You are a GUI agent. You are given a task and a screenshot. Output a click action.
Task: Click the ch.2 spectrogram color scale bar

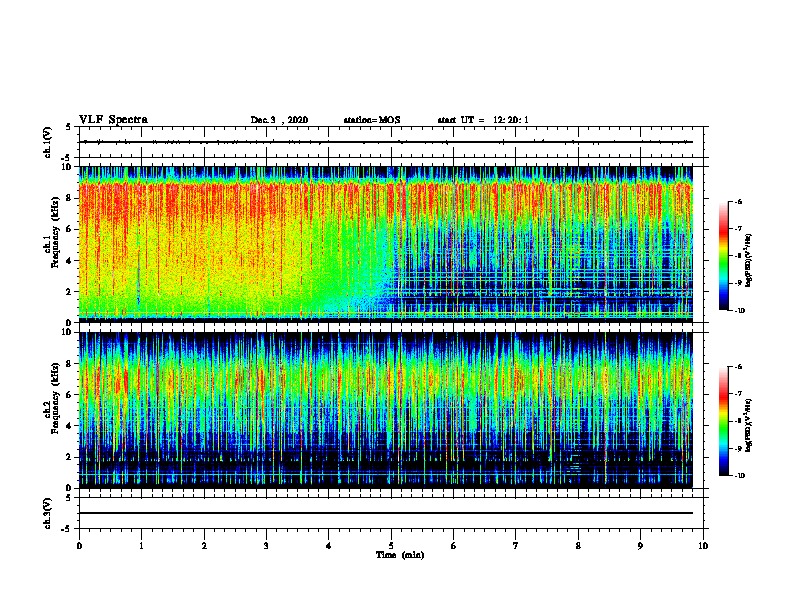723,421
